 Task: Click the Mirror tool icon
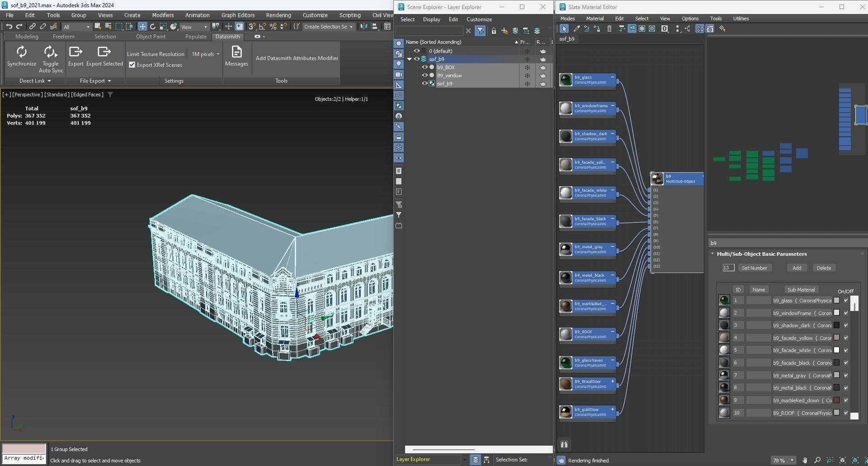point(363,27)
